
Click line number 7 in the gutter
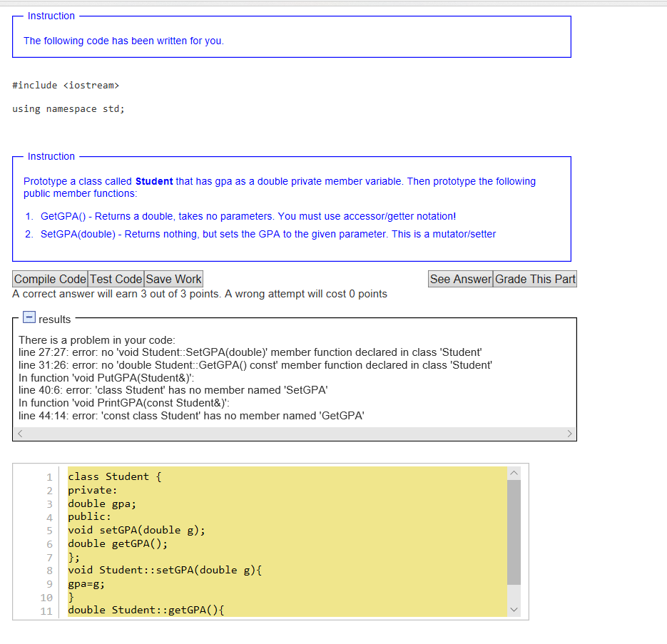49,557
